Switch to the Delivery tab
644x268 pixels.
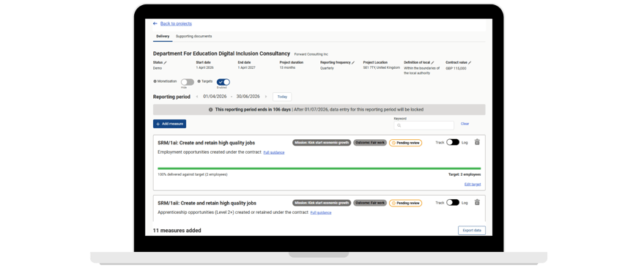(163, 36)
